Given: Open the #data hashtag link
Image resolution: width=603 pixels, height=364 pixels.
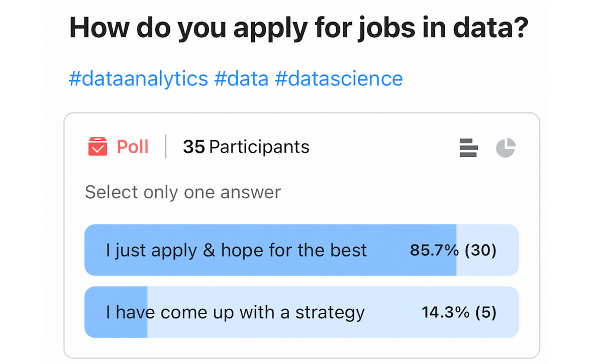Looking at the screenshot, I should (x=241, y=79).
